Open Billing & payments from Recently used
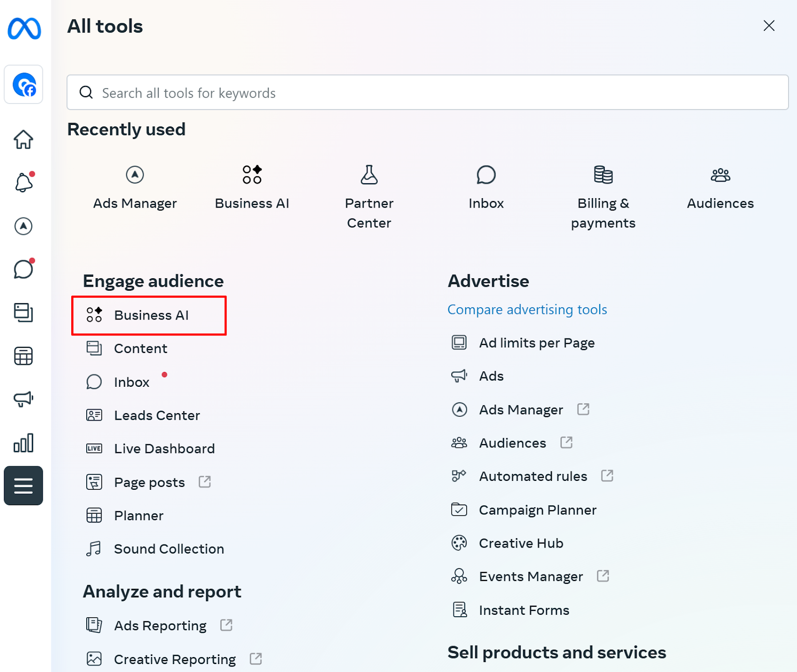Image resolution: width=797 pixels, height=672 pixels. click(x=603, y=198)
